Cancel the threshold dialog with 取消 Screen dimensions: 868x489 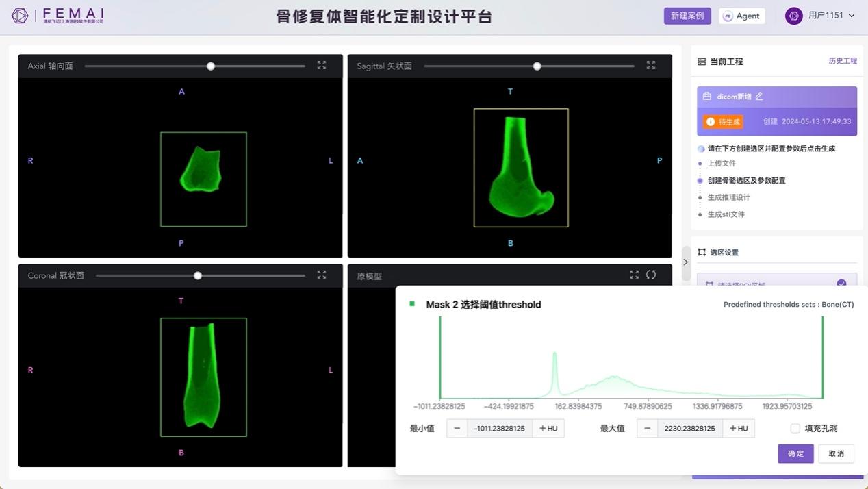836,453
